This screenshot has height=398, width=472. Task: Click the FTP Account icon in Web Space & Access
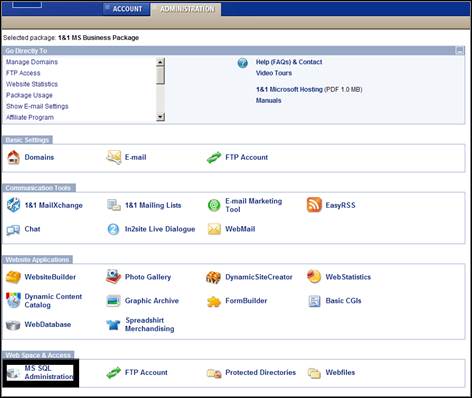(x=113, y=373)
